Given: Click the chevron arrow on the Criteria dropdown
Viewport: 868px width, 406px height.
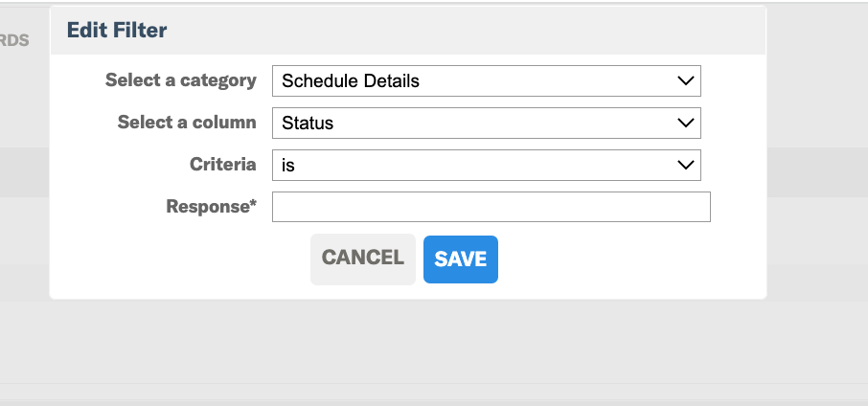Looking at the screenshot, I should [x=685, y=165].
